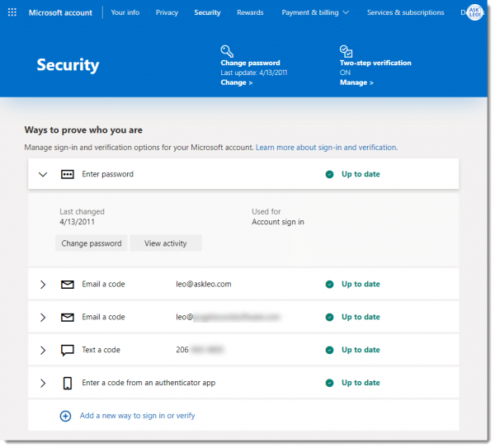This screenshot has width=495, height=448.
Task: Click the Change password header title
Action: tap(250, 63)
